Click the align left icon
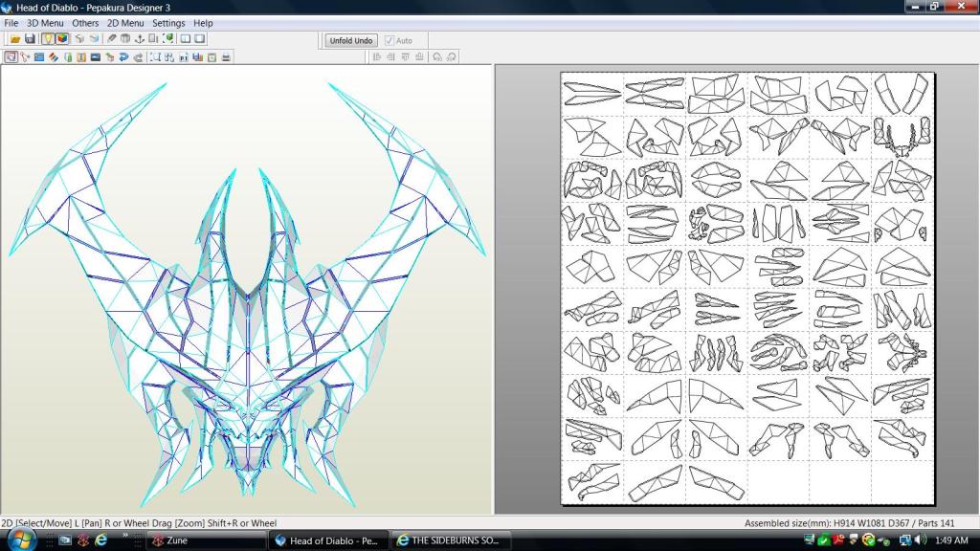This screenshot has height=551, width=980. pos(377,56)
